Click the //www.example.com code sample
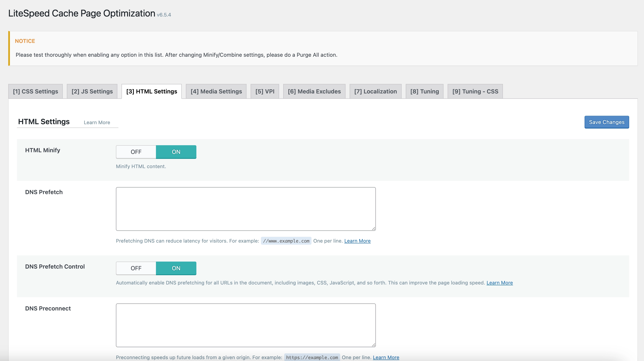Screen dimensions: 644x361 [286, 241]
